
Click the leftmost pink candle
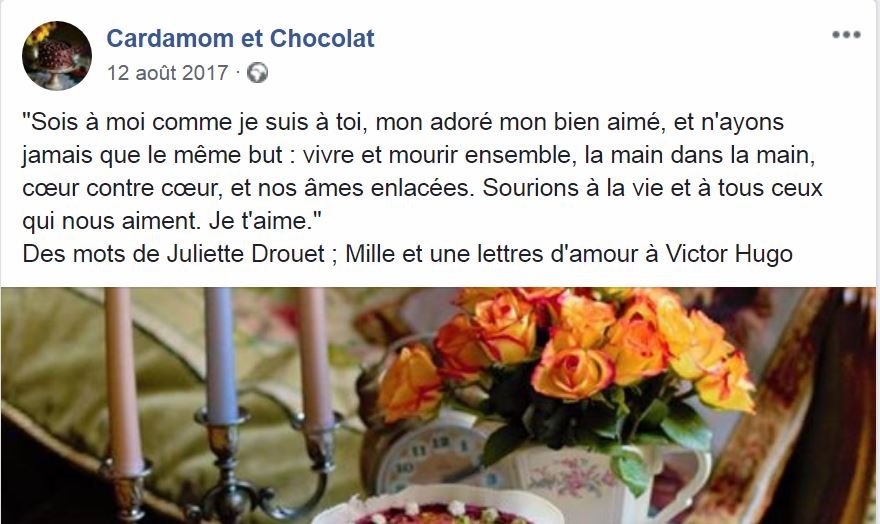123,380
